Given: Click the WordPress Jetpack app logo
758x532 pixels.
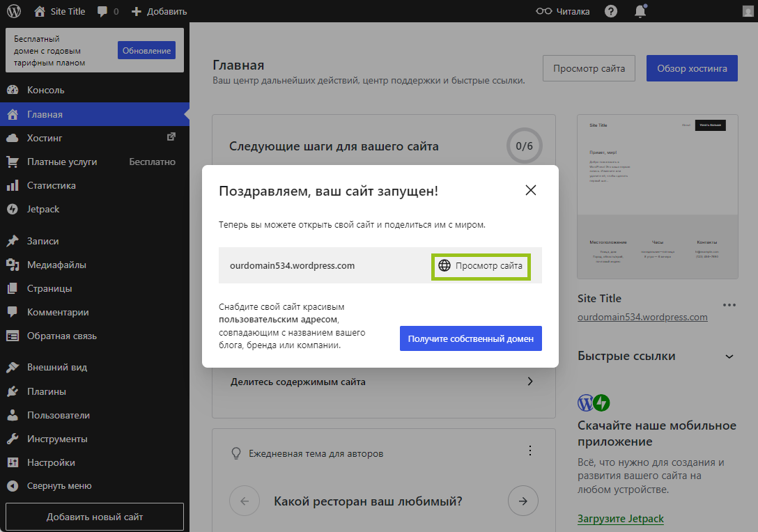Looking at the screenshot, I should click(594, 402).
